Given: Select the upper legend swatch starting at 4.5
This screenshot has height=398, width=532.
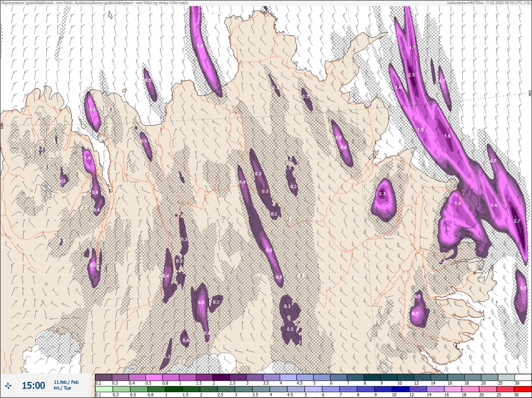Looking at the screenshot, I should coord(305,377).
